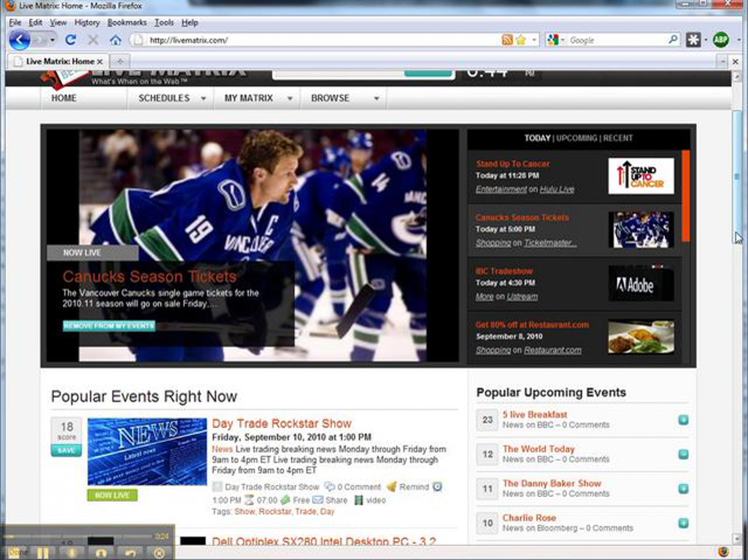This screenshot has width=748, height=560.
Task: Click the Google search engine icon
Action: (x=553, y=40)
